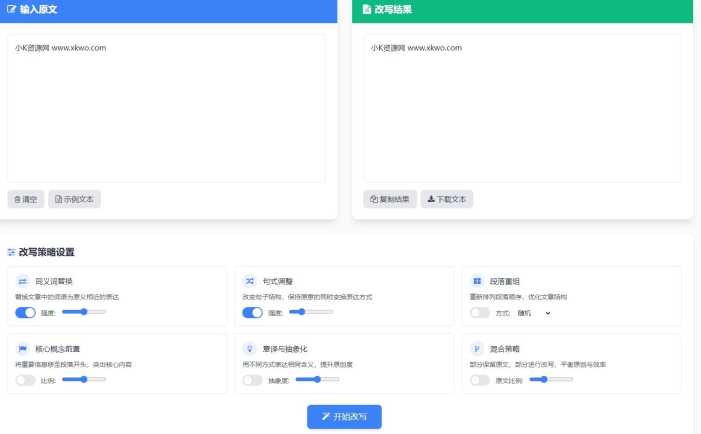Click the 下载文本 button

pyautogui.click(x=447, y=199)
